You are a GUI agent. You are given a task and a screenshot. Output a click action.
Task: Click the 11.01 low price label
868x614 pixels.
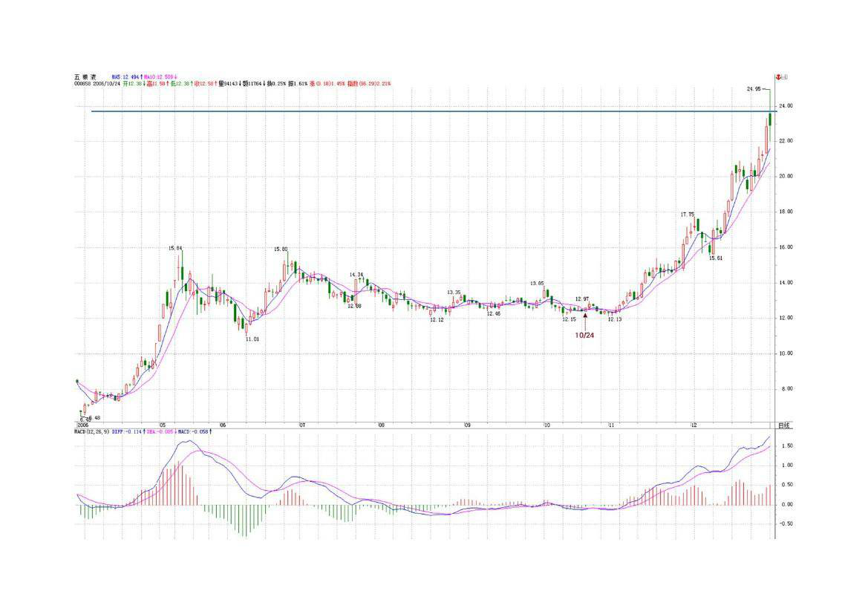tap(252, 339)
